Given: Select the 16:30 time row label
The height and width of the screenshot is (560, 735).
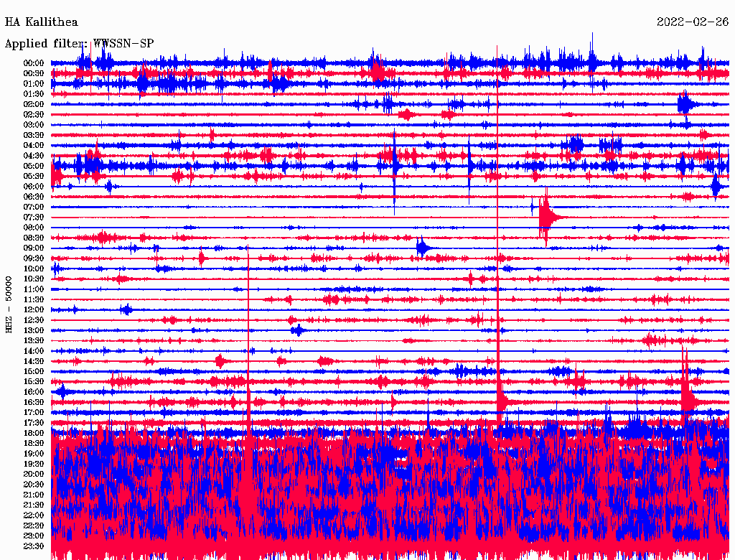Looking at the screenshot, I should click(x=34, y=403).
